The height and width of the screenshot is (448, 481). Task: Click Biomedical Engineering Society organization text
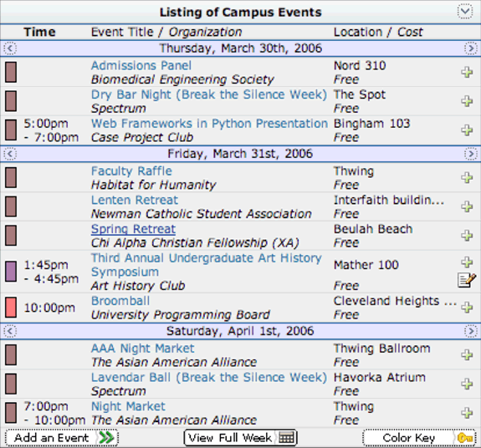tap(182, 79)
